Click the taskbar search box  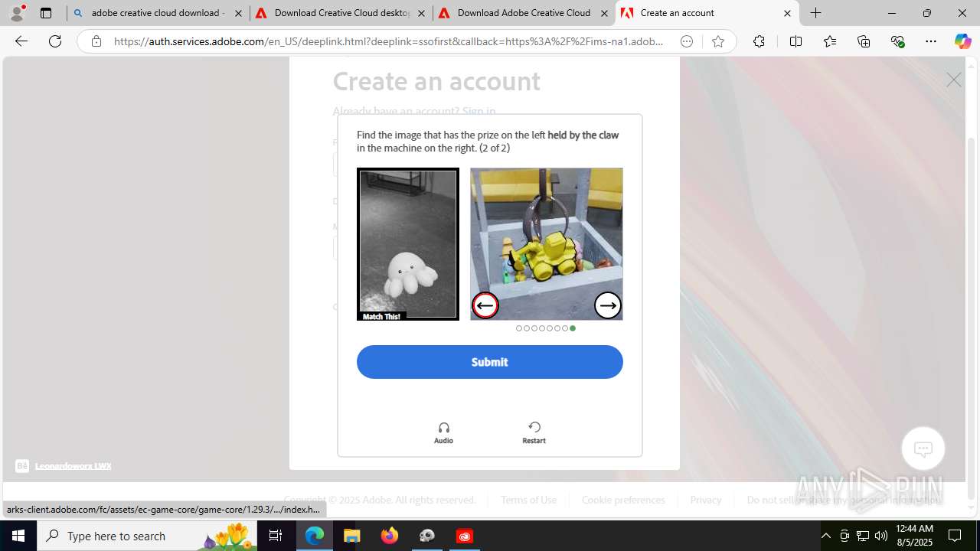coord(147,536)
